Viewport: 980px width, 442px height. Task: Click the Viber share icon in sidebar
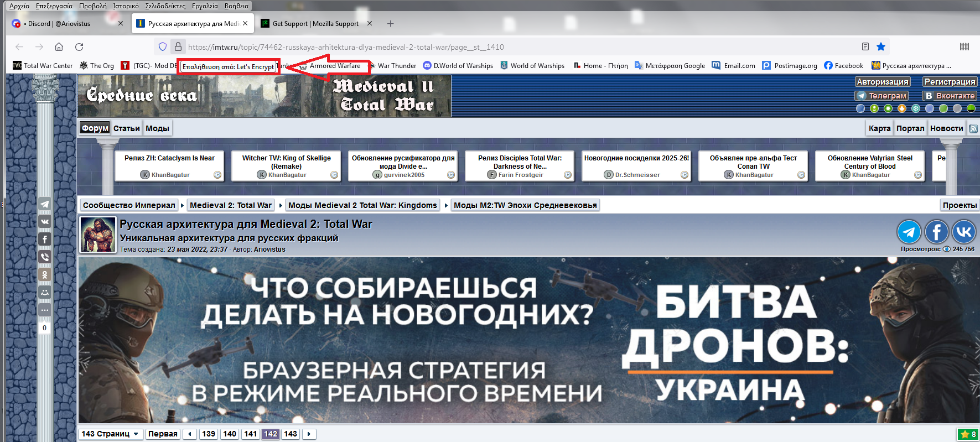point(45,257)
